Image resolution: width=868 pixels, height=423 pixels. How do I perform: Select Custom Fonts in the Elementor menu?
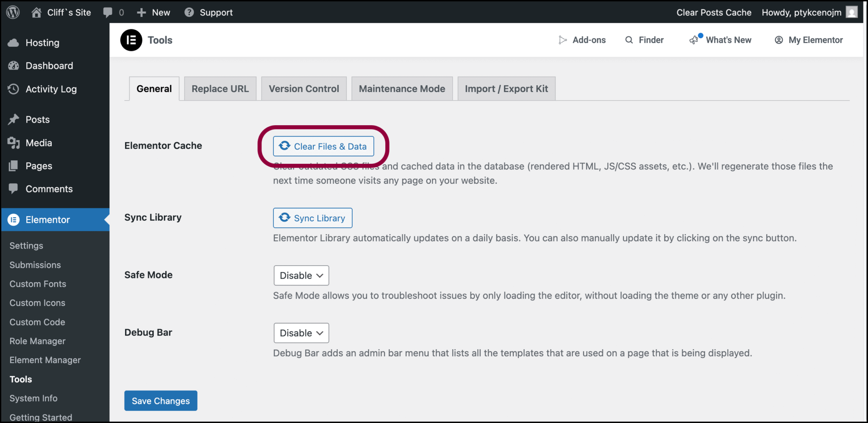38,283
